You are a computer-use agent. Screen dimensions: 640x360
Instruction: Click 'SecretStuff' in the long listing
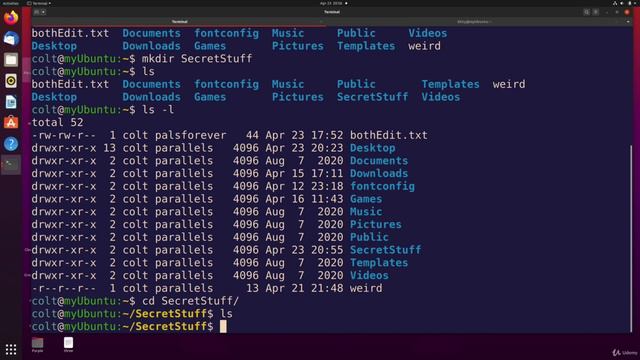point(385,250)
